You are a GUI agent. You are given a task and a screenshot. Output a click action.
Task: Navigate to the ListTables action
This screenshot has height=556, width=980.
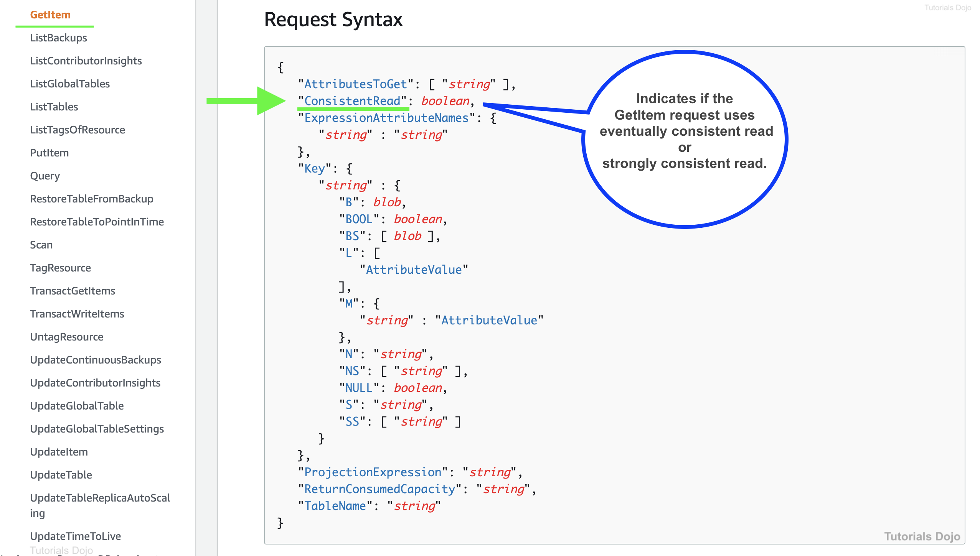[54, 107]
